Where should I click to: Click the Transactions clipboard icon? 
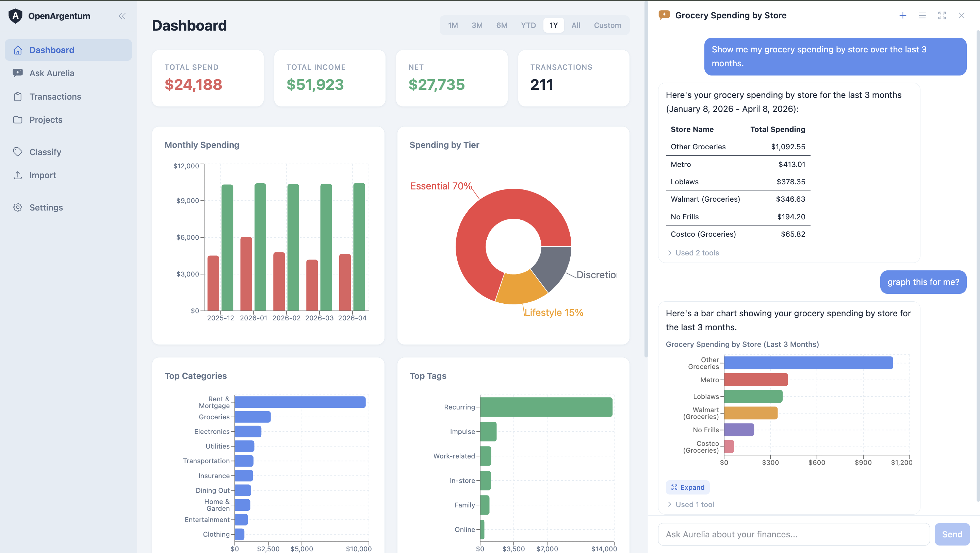tap(17, 97)
